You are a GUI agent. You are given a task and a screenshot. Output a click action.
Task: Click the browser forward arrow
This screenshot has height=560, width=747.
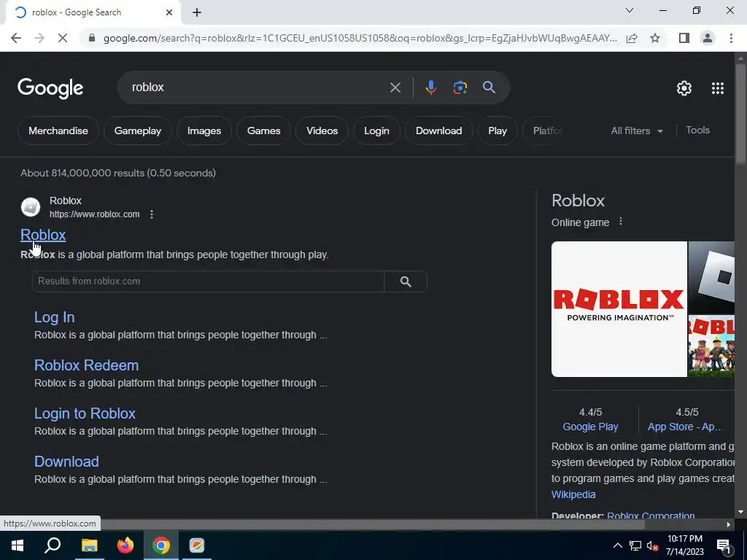pyautogui.click(x=39, y=38)
